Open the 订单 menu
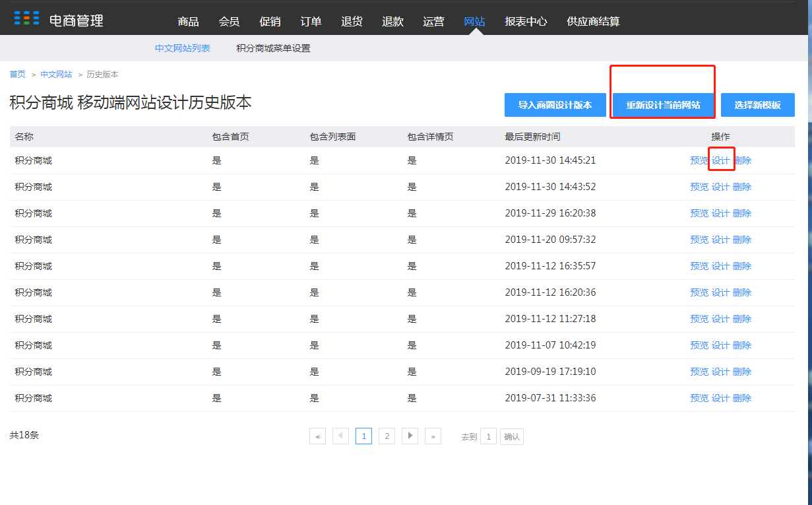Viewport: 812px width, 505px height. point(311,21)
